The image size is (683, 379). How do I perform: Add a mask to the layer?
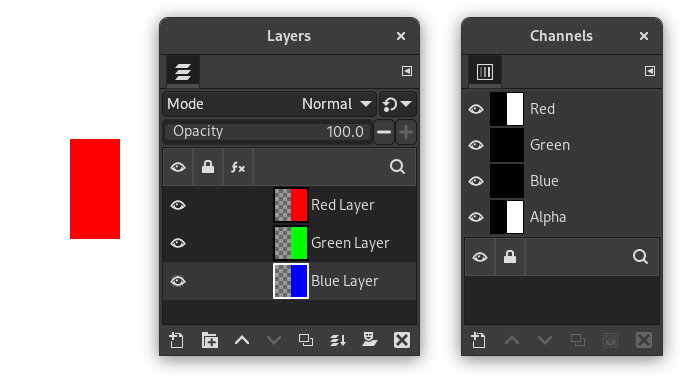pos(370,340)
